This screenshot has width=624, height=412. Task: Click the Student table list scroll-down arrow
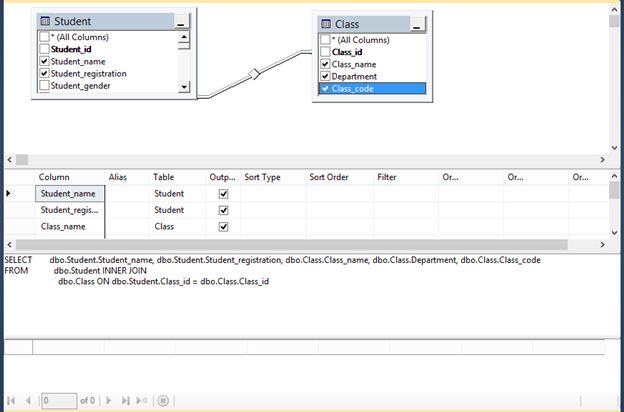184,87
